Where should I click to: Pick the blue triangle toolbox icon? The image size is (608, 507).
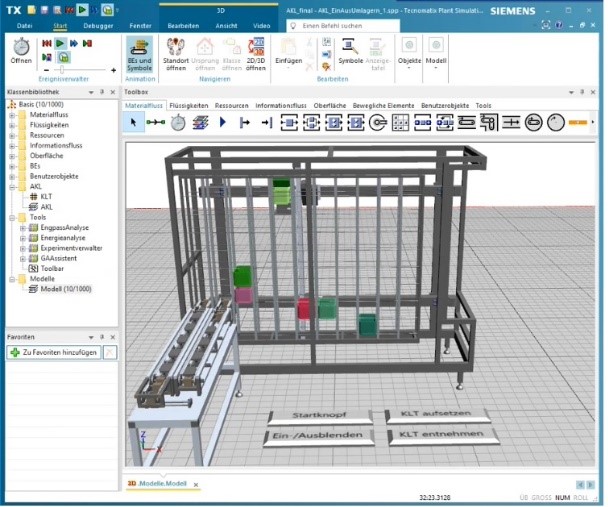click(x=223, y=122)
